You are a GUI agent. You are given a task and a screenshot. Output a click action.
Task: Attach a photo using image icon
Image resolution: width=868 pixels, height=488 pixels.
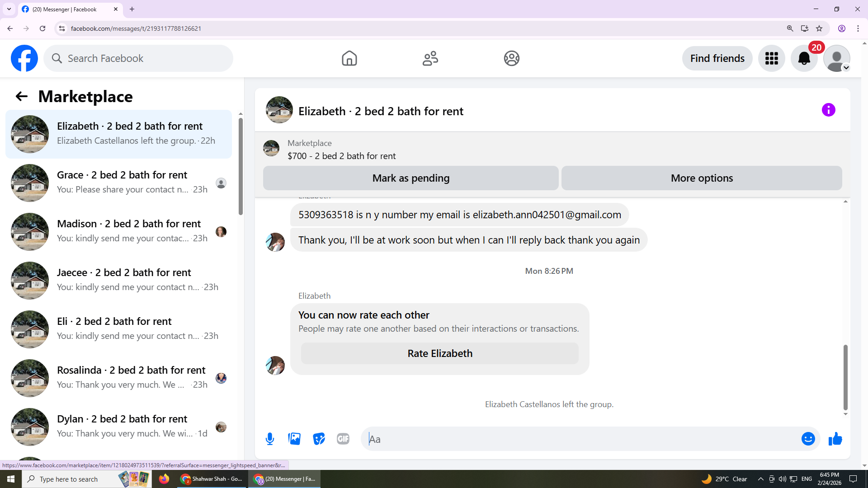point(294,439)
